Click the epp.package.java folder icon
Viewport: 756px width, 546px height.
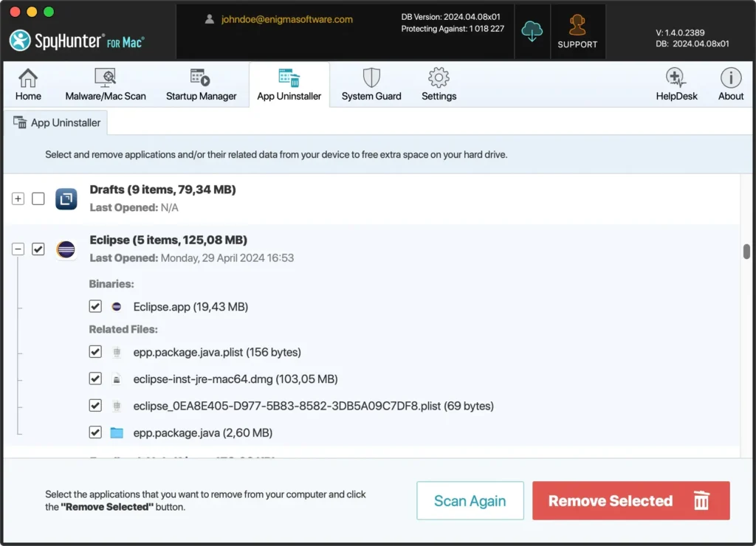pyautogui.click(x=117, y=433)
